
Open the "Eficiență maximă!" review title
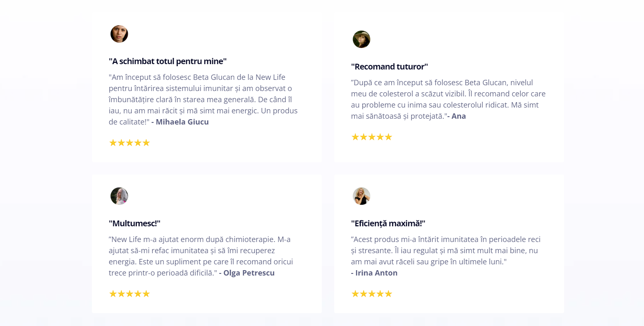(388, 223)
